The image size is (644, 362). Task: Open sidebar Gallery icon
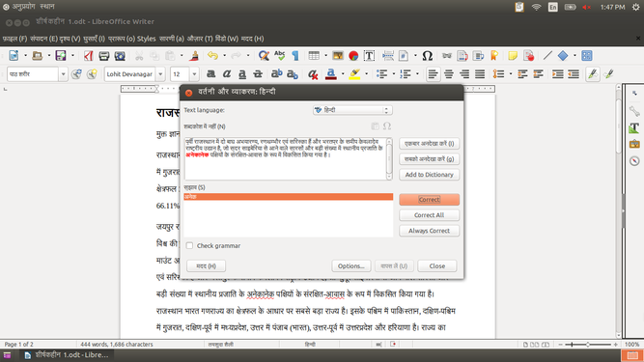[634, 145]
